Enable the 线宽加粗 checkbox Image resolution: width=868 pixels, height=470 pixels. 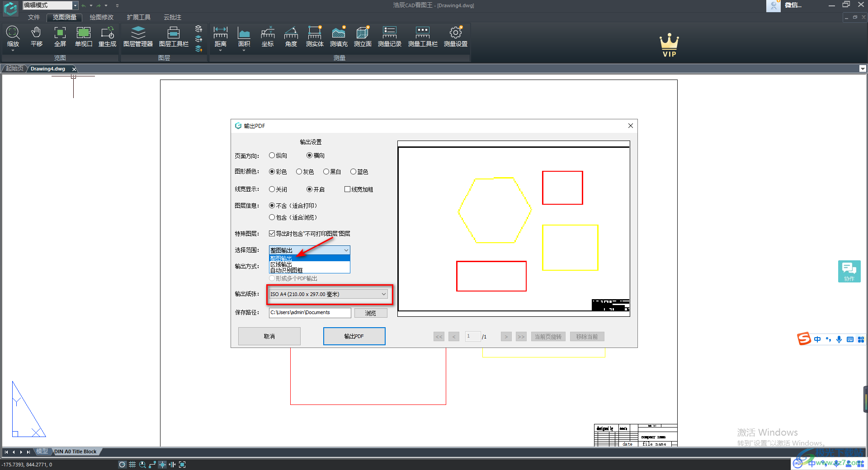pos(359,189)
